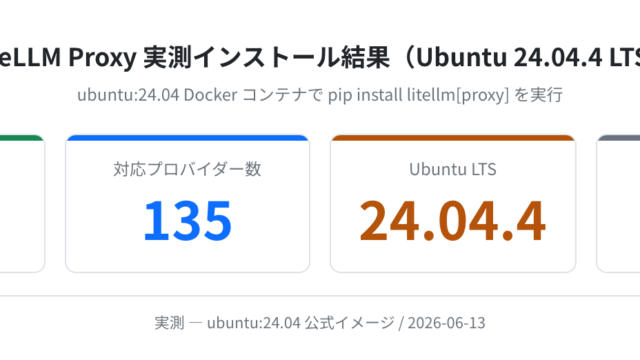The height and width of the screenshot is (360, 640).
Task: Click the orange 24.04.4 version number
Action: [453, 221]
